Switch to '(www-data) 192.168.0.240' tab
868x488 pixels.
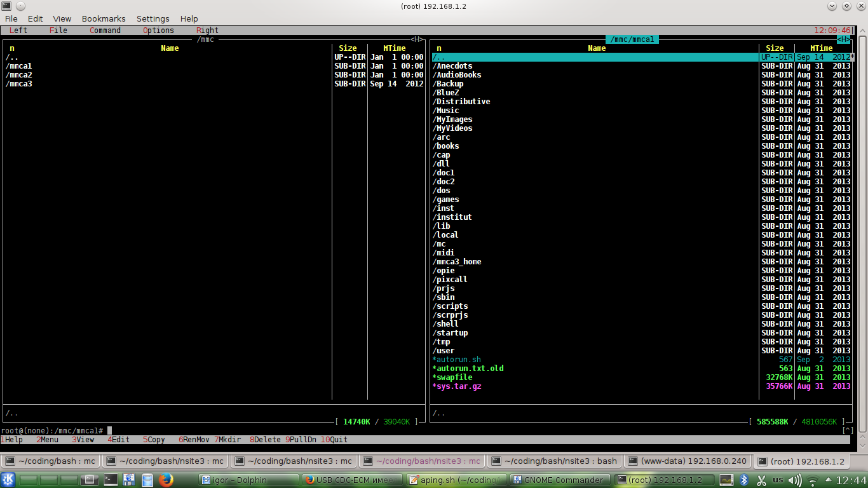(688, 461)
